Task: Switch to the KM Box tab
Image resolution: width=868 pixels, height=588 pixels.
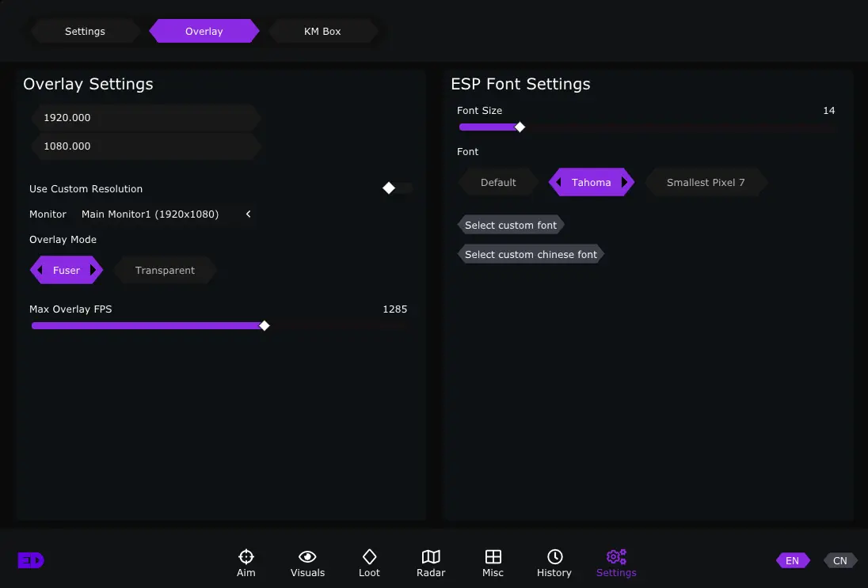Action: pos(322,32)
